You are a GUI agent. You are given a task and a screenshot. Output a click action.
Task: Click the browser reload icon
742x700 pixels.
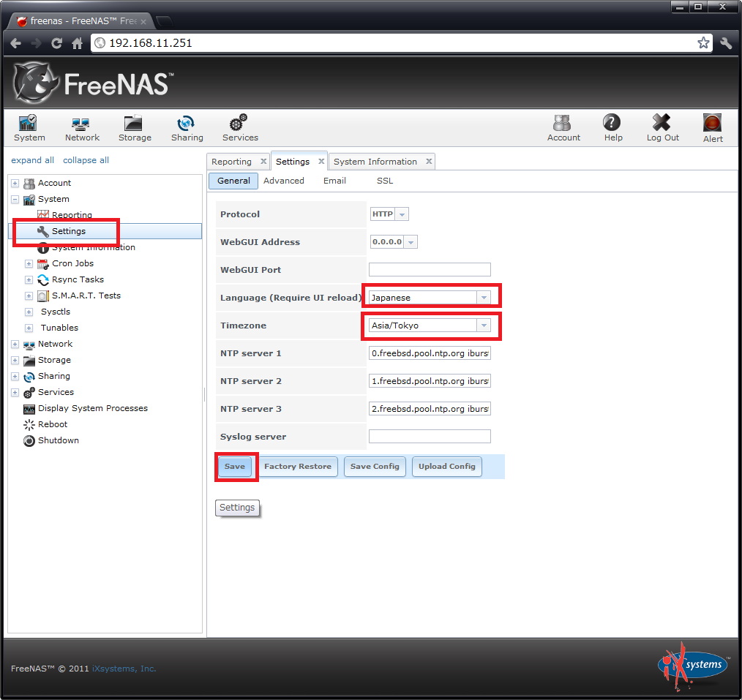[57, 43]
